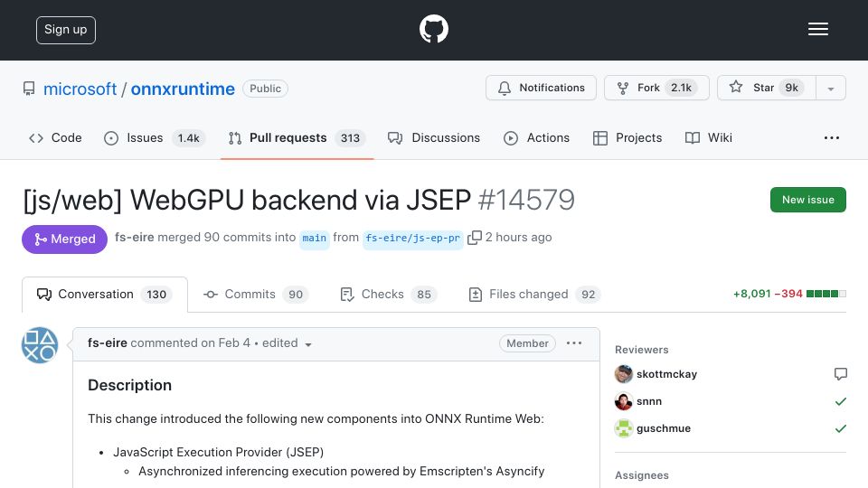Switch to the Checks tab

(389, 295)
